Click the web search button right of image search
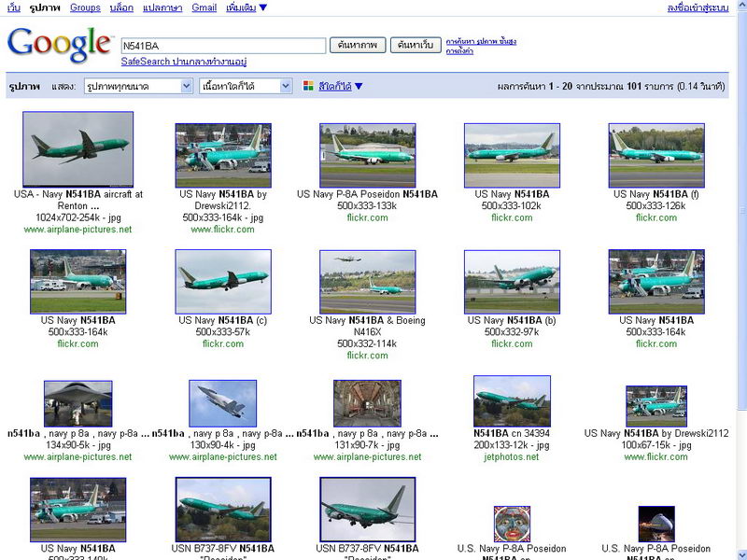The height and width of the screenshot is (560, 747). click(x=416, y=45)
